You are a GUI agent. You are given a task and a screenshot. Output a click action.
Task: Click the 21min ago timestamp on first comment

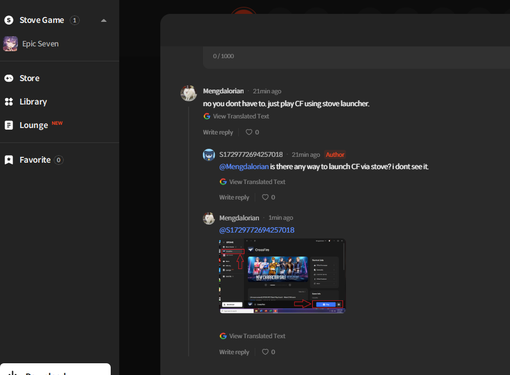267,91
